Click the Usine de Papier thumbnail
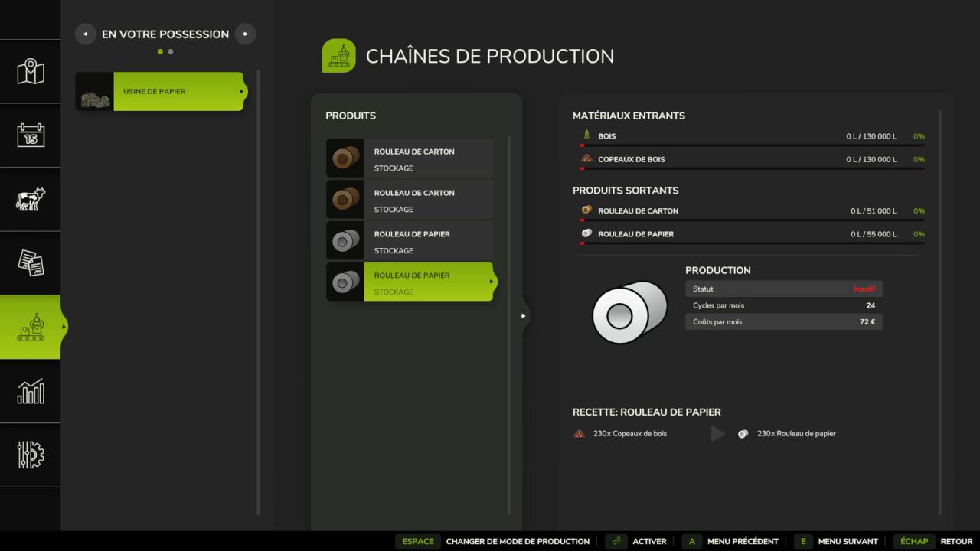The height and width of the screenshot is (551, 980). (x=94, y=92)
